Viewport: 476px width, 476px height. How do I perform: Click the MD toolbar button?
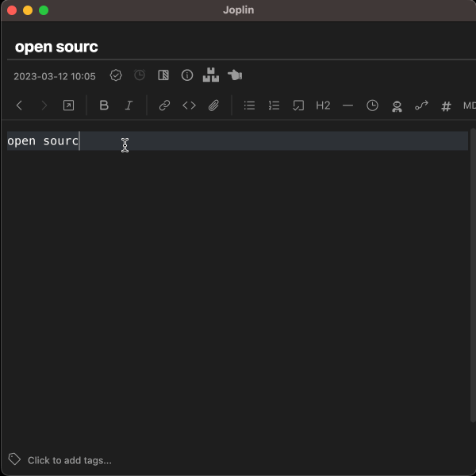[470, 106]
